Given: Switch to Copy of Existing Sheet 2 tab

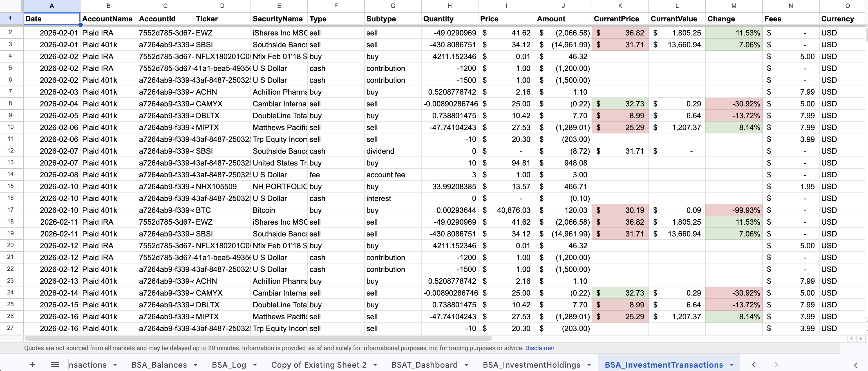Looking at the screenshot, I should 318,364.
